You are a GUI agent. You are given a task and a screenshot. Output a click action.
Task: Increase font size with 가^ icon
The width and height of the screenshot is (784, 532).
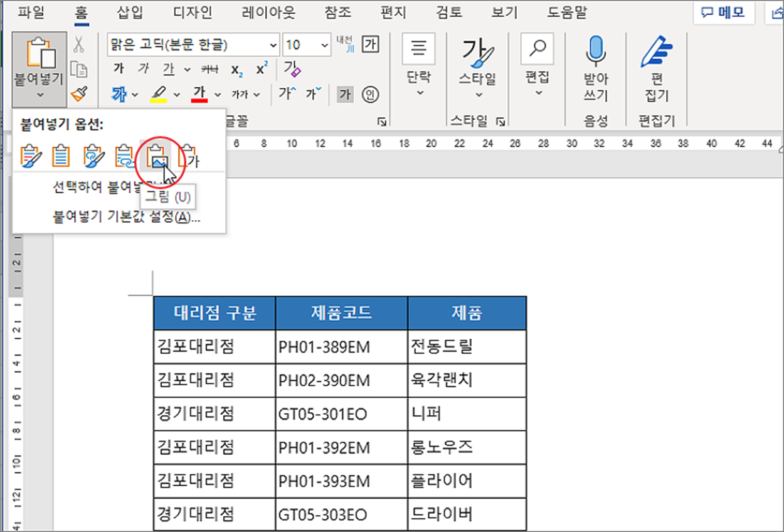click(287, 94)
